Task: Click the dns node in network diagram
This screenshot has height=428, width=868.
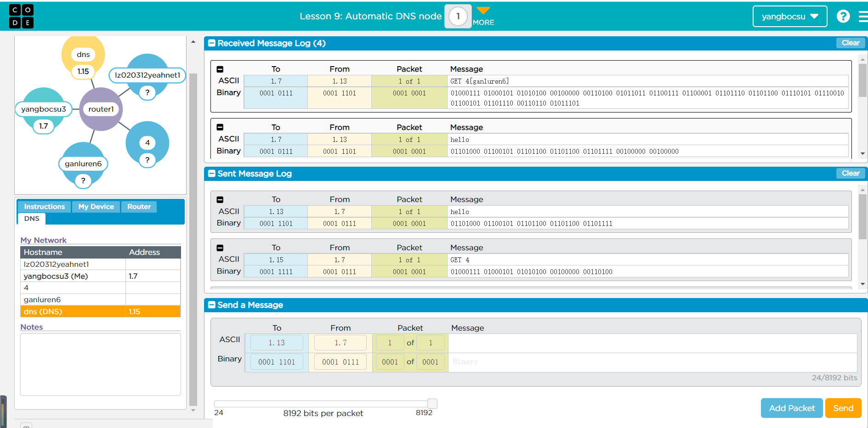Action: [83, 54]
